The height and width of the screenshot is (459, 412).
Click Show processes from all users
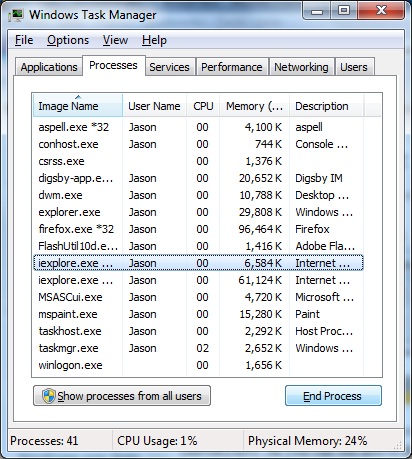click(x=122, y=396)
